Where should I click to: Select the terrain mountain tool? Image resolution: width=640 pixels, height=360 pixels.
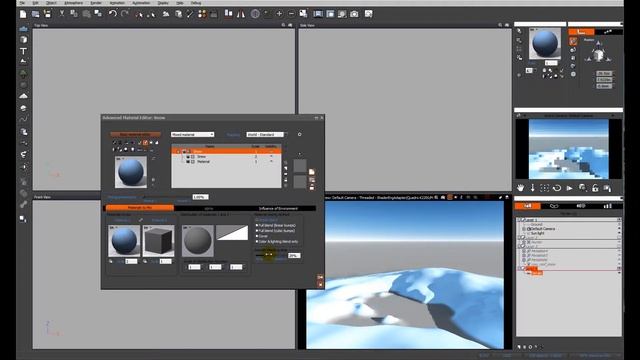(23, 96)
